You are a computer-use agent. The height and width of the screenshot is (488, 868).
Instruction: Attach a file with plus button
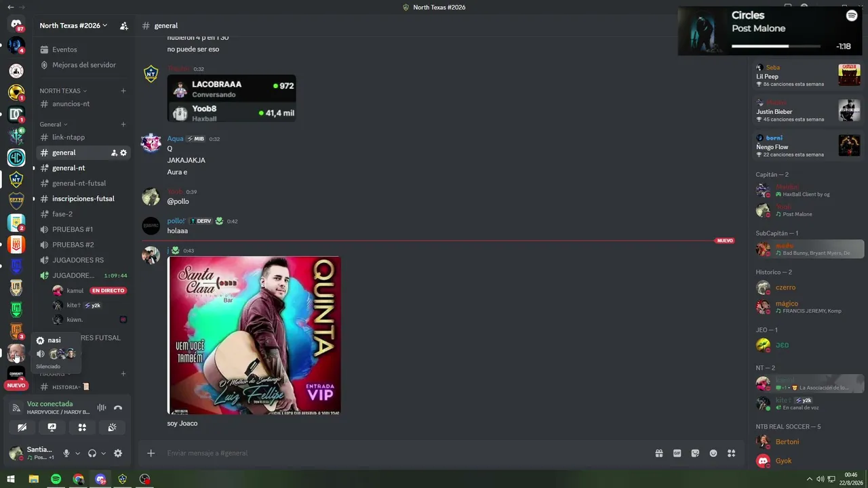pyautogui.click(x=151, y=453)
